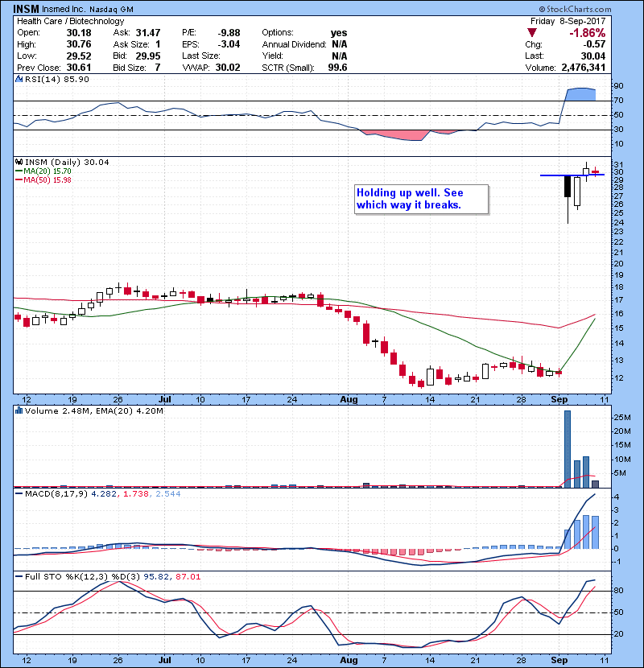Click the Low value 29.52
Image resolution: width=644 pixels, height=668 pixels.
[x=79, y=56]
